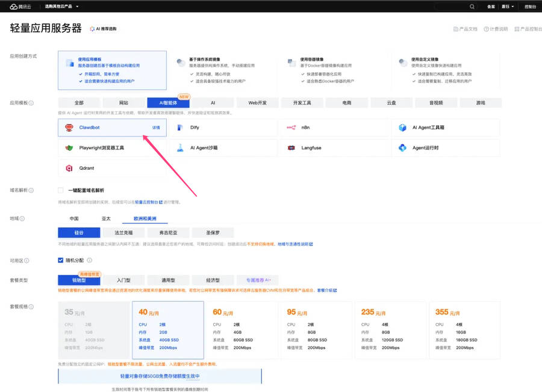The width and height of the screenshot is (542, 392).
Task: Click the search magnifier icon in top bar
Action: (x=472, y=7)
